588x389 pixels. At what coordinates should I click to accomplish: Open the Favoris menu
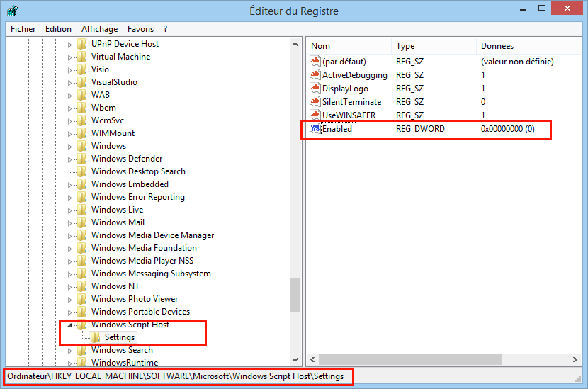pyautogui.click(x=141, y=29)
